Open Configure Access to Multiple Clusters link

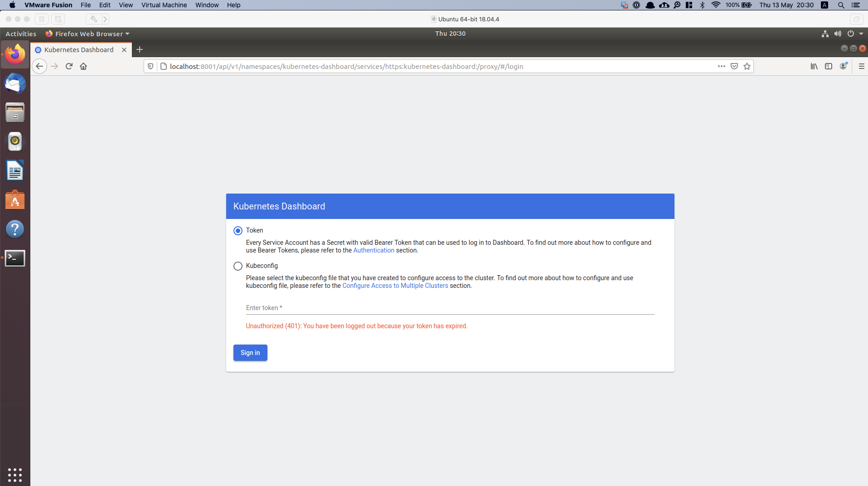[395, 286]
